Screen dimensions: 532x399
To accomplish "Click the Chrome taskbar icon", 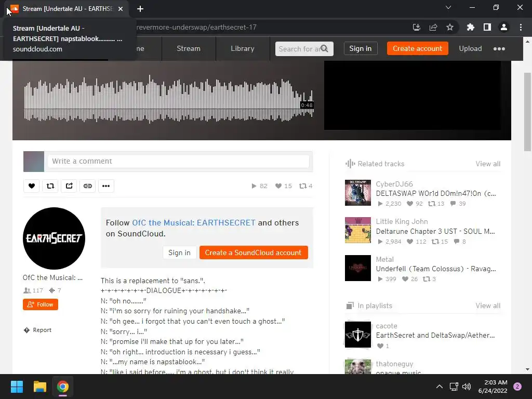I will click(63, 387).
